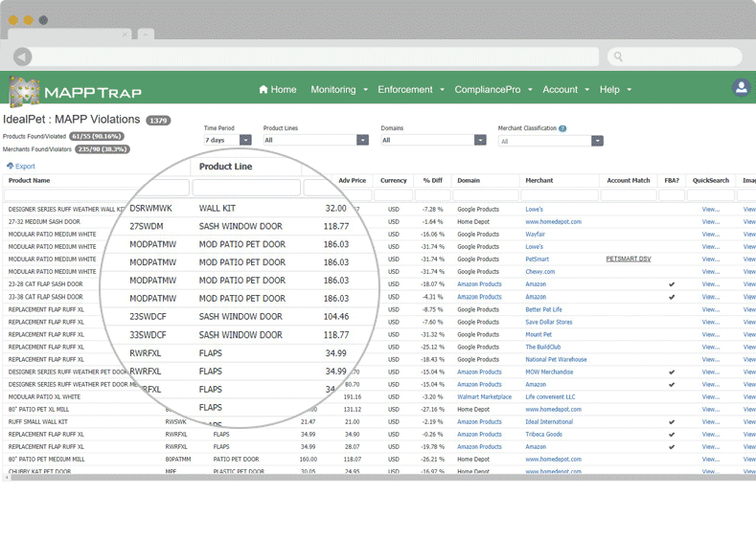Open the user profile avatar icon
756x541 pixels.
[741, 88]
